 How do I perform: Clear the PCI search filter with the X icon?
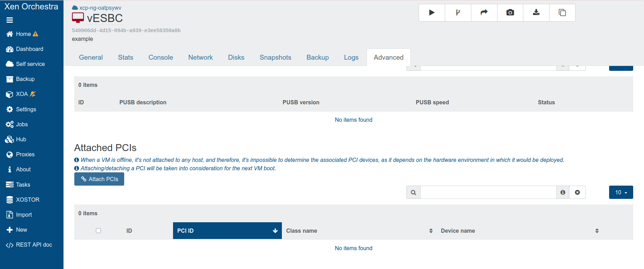pyautogui.click(x=577, y=192)
